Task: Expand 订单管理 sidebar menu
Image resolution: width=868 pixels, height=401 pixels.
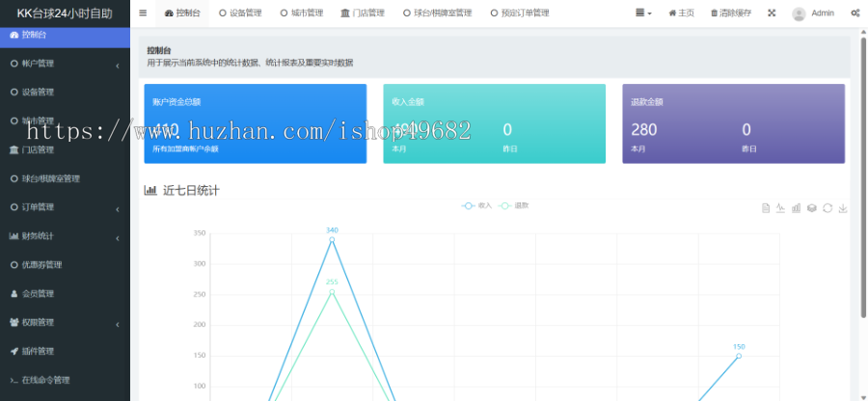Action: tap(65, 207)
